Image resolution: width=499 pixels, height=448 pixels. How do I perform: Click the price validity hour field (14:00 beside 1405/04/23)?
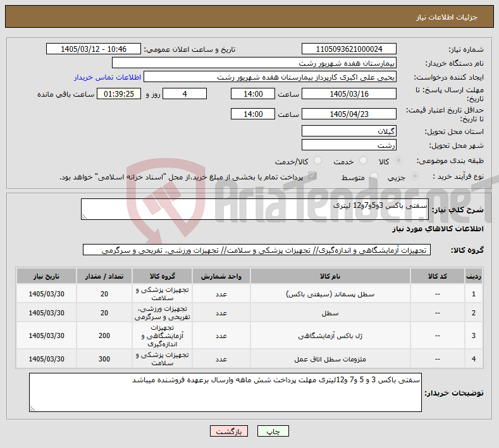point(253,114)
